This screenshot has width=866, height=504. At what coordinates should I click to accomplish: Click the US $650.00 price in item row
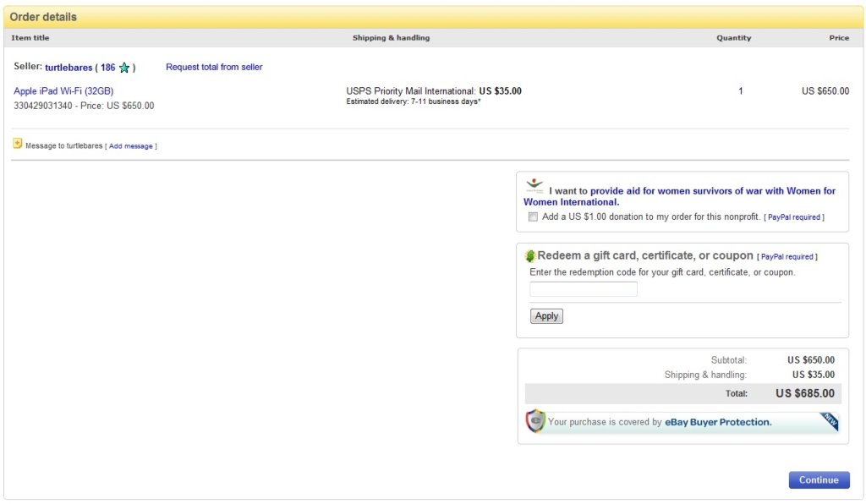[825, 91]
